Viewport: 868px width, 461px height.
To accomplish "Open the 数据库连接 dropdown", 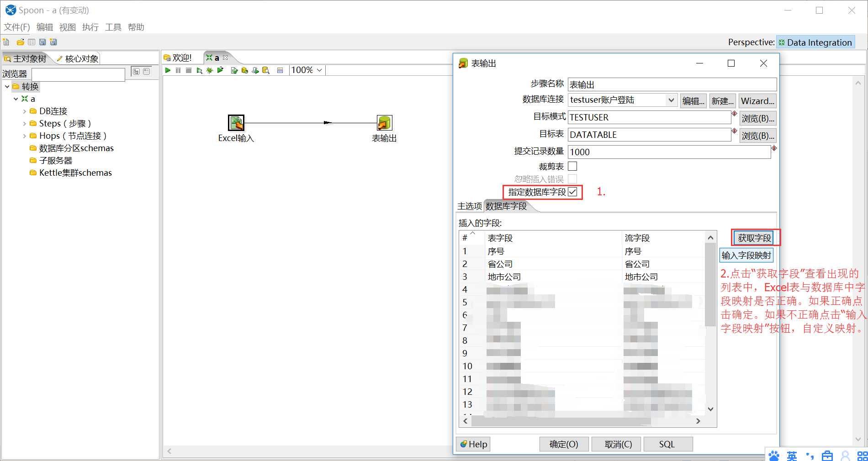I will click(x=671, y=100).
